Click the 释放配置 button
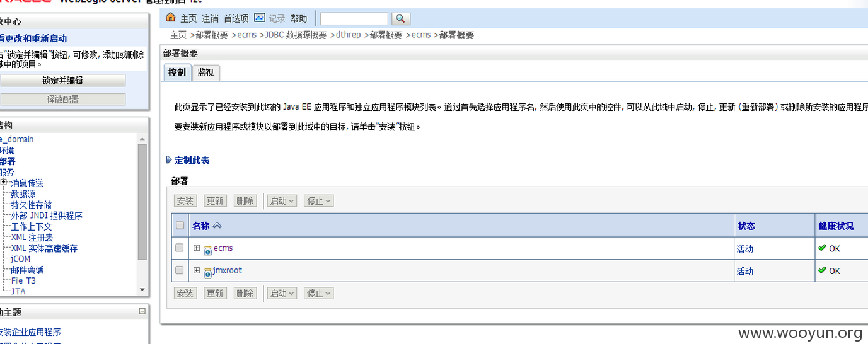Image resolution: width=868 pixels, height=351 pixels. [x=63, y=100]
